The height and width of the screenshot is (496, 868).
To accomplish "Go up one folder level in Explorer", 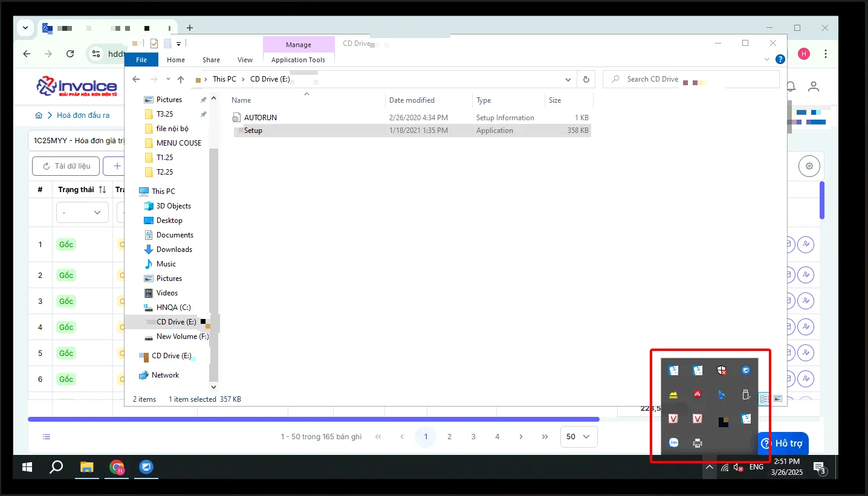I will (x=181, y=79).
